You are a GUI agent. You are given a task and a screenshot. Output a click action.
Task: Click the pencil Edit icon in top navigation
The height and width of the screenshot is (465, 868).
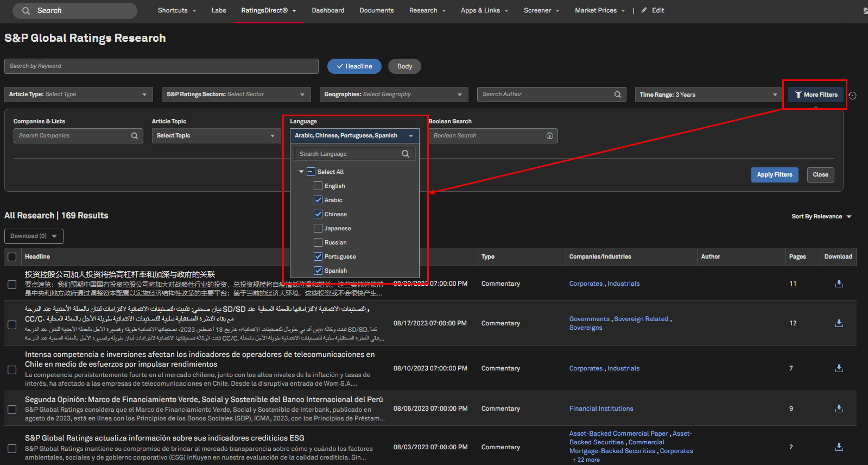coord(644,10)
